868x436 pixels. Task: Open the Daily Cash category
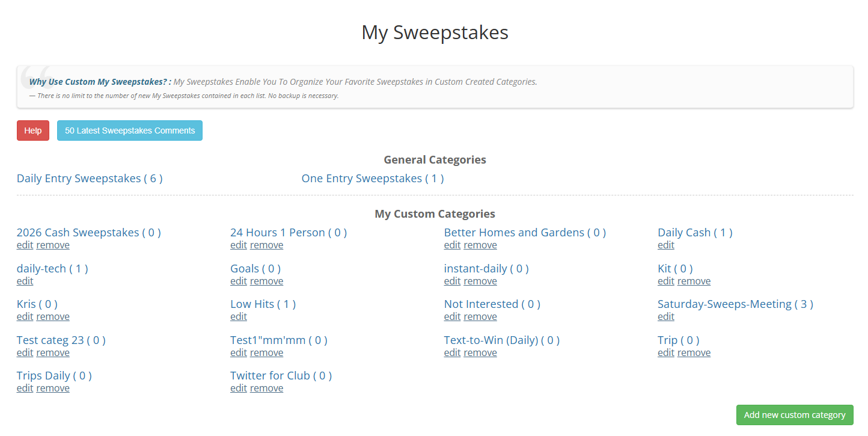(x=695, y=233)
